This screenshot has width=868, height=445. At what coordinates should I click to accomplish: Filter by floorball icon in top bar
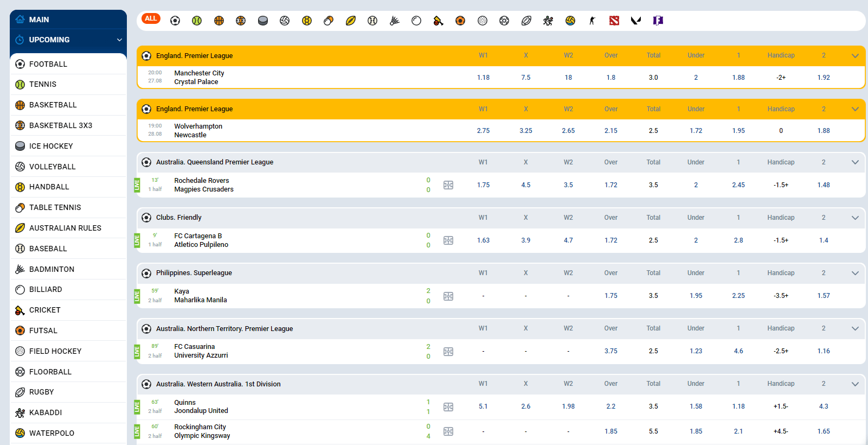504,21
